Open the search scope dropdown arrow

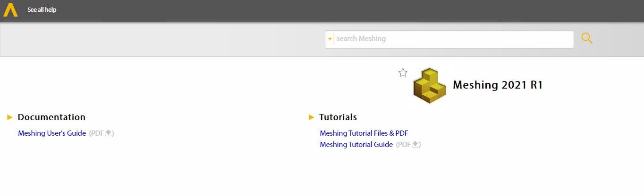[330, 39]
